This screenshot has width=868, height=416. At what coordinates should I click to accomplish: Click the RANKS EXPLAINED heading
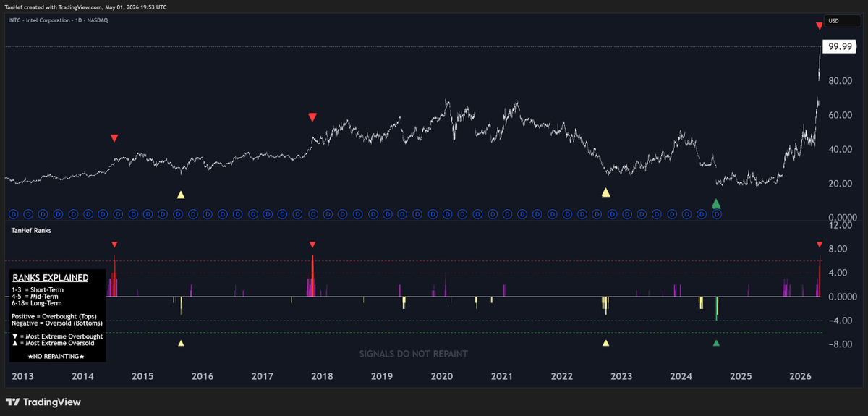click(x=51, y=278)
